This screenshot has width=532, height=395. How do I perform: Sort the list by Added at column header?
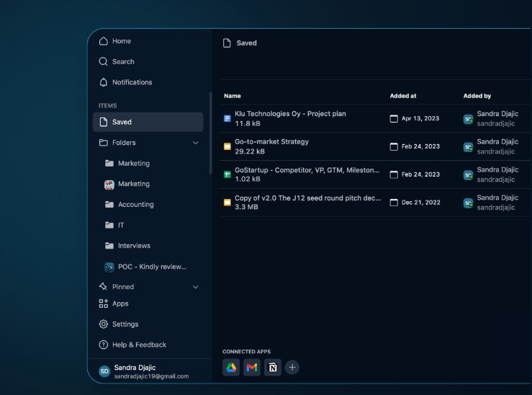pyautogui.click(x=403, y=96)
